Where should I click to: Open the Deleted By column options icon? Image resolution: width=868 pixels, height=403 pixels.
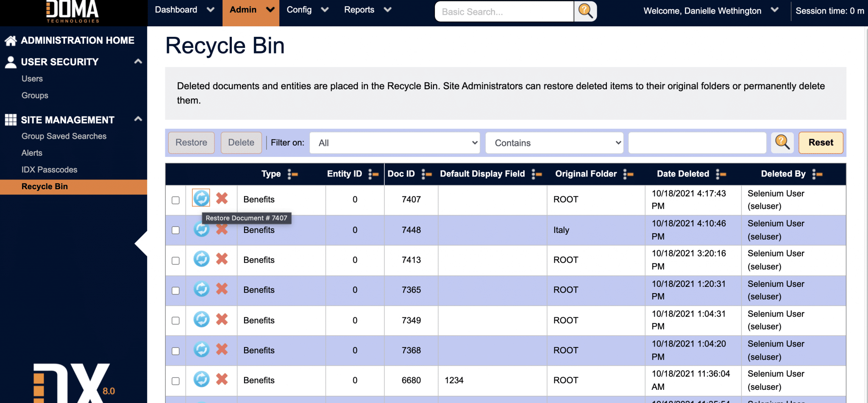(x=817, y=174)
